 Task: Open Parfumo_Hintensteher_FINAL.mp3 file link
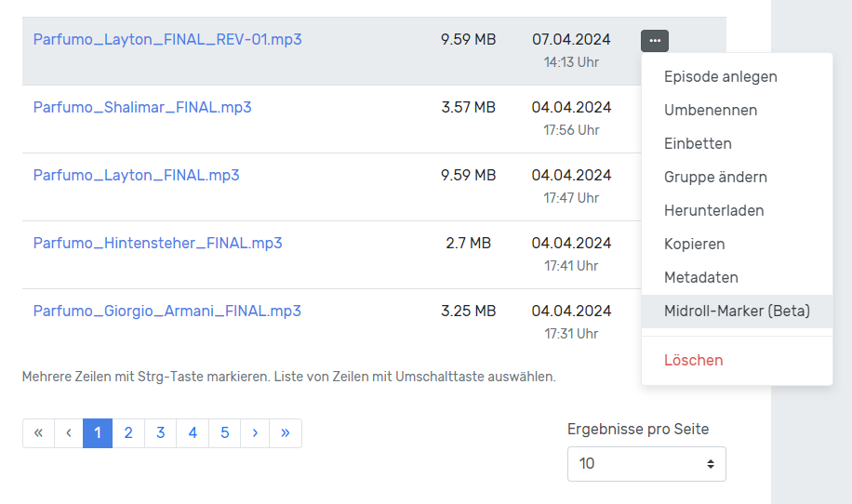tap(157, 243)
